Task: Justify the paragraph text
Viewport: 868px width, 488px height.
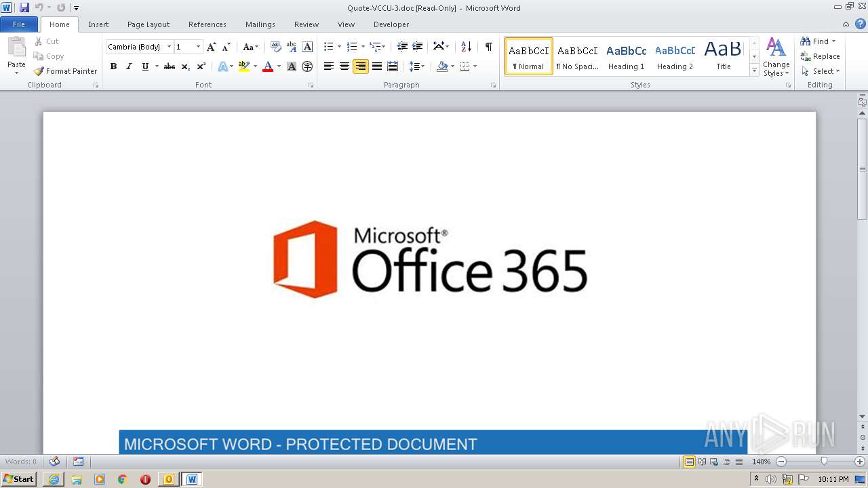Action: [376, 66]
